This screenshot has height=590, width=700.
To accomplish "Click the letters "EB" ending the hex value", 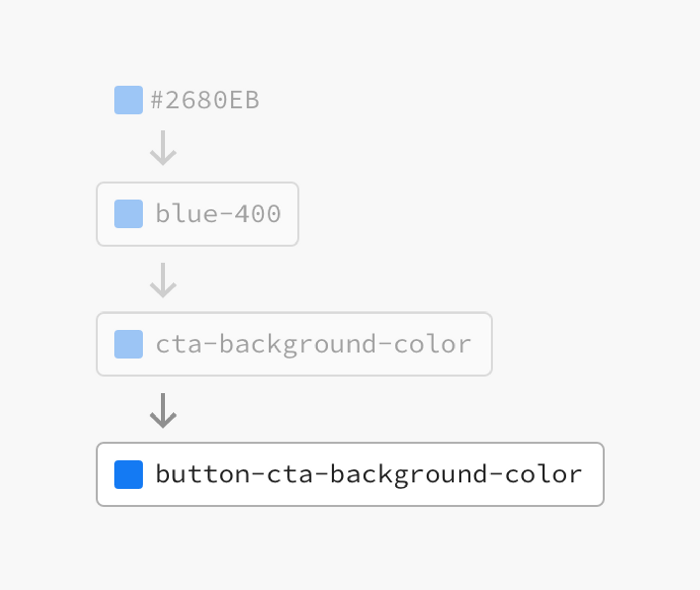I will click(x=244, y=100).
